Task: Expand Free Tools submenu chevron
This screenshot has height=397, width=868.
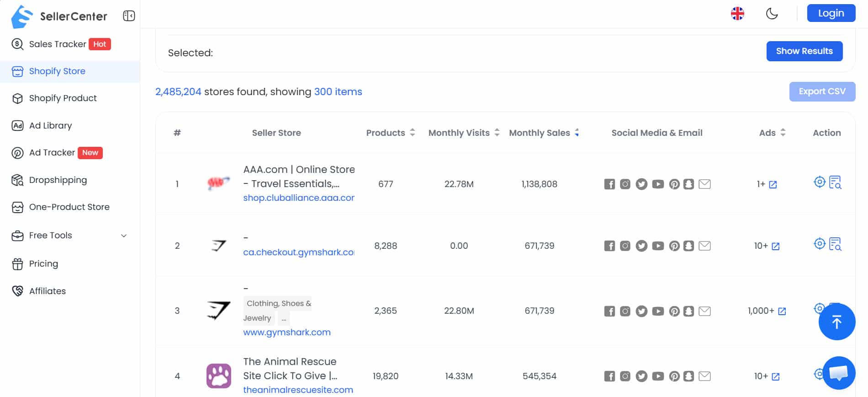Action: (124, 236)
